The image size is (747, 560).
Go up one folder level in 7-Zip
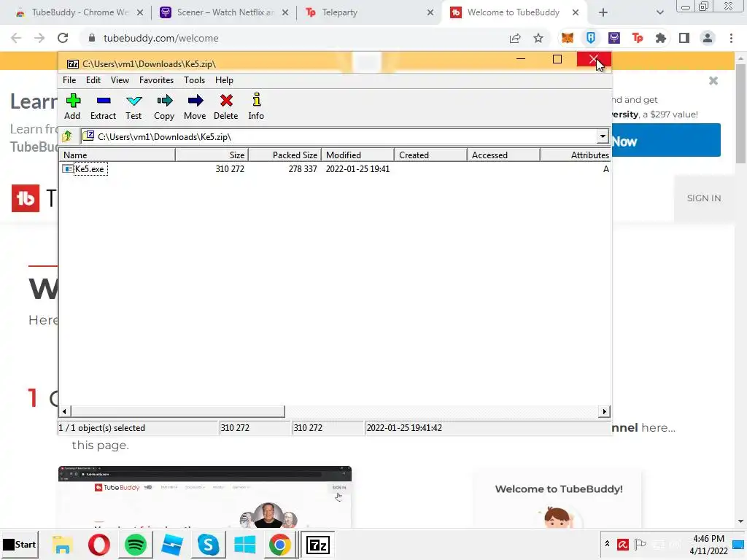[x=67, y=136]
